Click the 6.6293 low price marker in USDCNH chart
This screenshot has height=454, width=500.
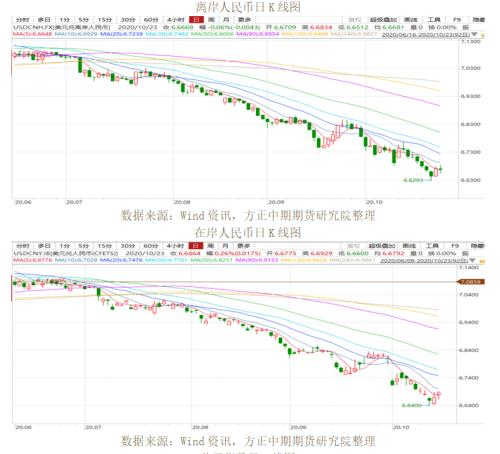click(x=413, y=180)
